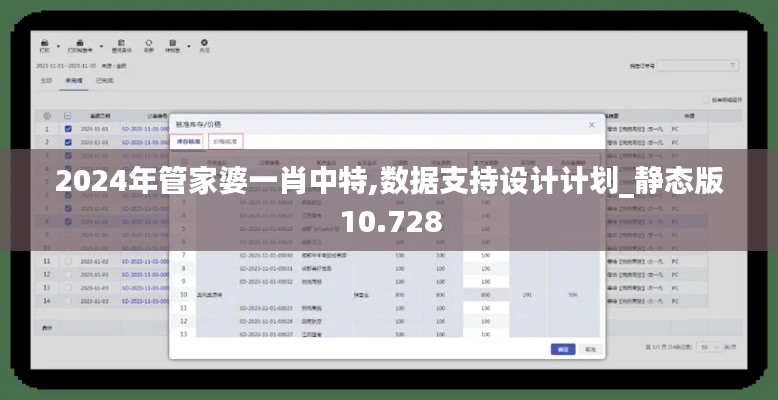
Task: Switch to the 已完成 (Completed) tab
Action: tap(104, 80)
